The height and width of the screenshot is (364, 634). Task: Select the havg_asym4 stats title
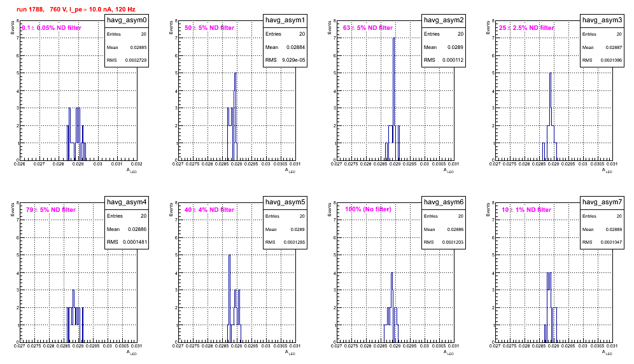click(127, 202)
